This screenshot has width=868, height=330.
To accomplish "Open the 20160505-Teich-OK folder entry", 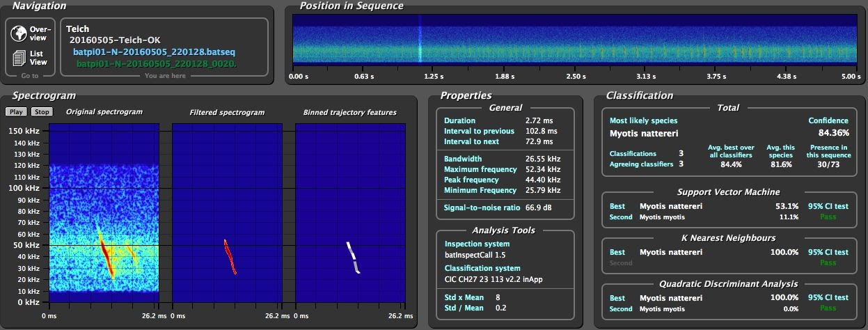I will coord(115,40).
